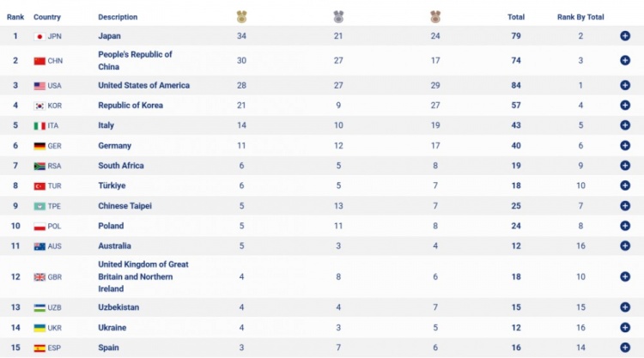Open the United States of America entry
The height and width of the screenshot is (358, 644).
pyautogui.click(x=143, y=86)
